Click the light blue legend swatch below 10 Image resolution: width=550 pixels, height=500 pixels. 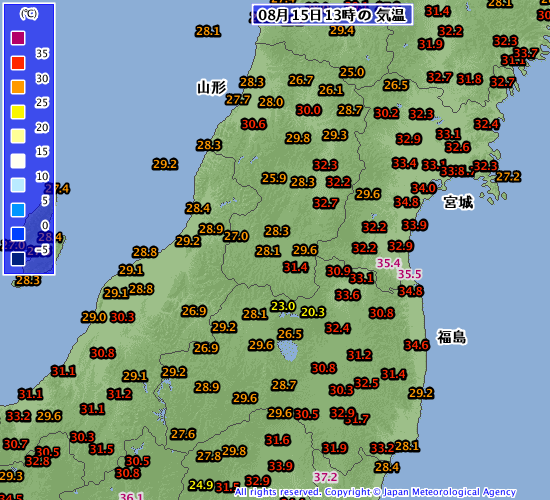coord(18,185)
